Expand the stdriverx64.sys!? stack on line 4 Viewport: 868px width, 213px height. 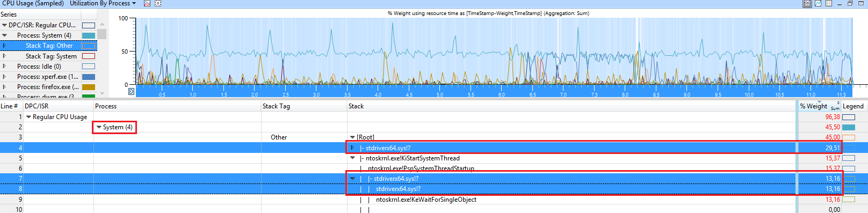352,148
